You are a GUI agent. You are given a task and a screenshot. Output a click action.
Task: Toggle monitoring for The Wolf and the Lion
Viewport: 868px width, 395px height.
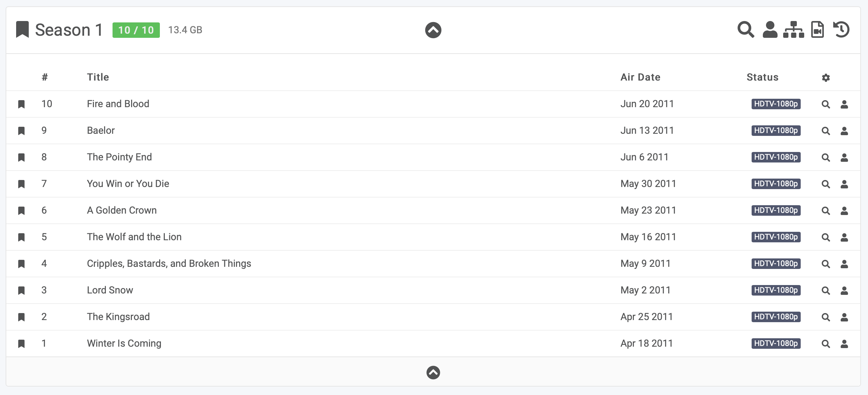(x=21, y=237)
